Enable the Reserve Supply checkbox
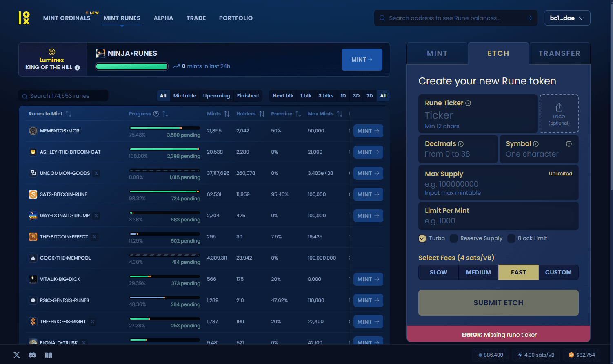613x364 pixels. (x=454, y=238)
